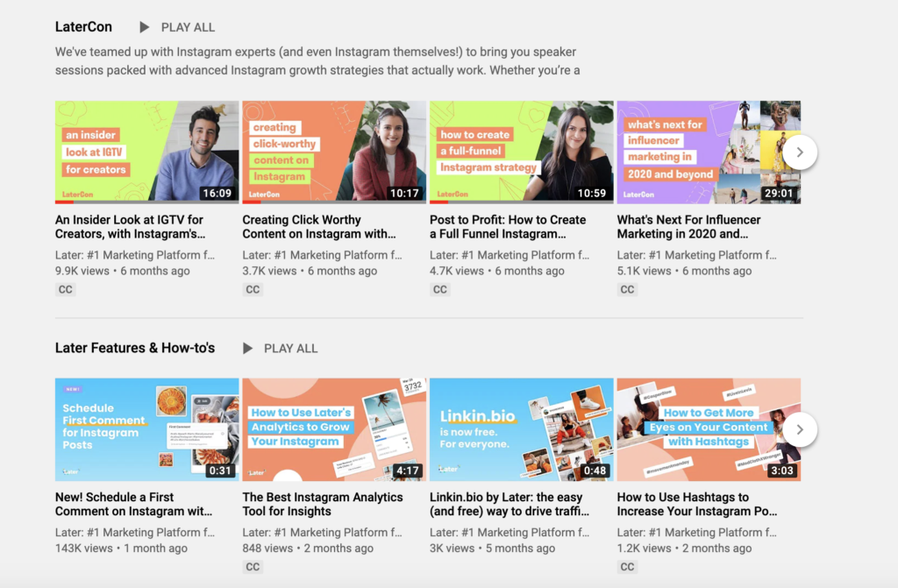898x588 pixels.
Task: Click '5.1K views • 6 months ago' text
Action: coord(684,271)
